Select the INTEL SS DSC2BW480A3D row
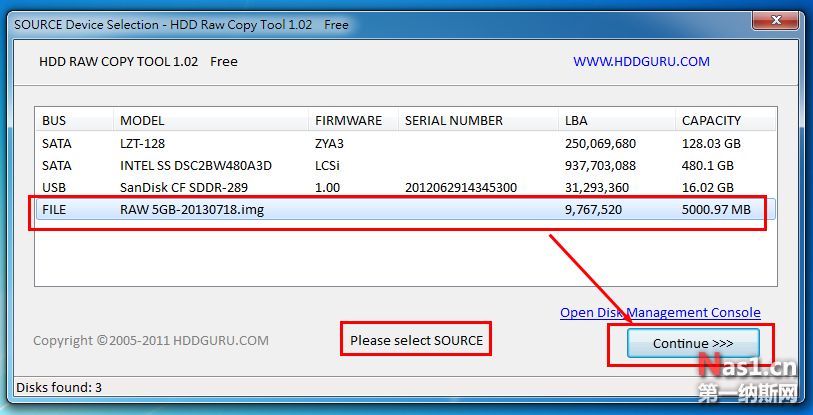Viewport: 813px width, 415px height. point(405,166)
